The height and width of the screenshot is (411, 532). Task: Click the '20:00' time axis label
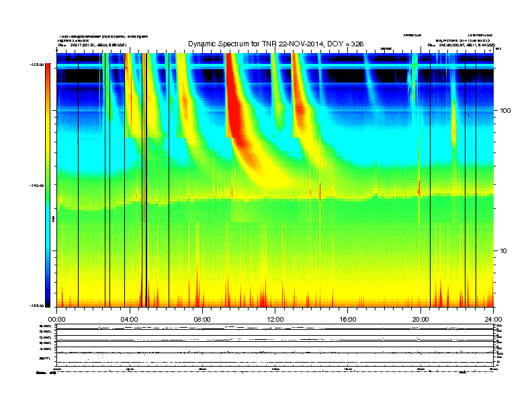pos(420,320)
